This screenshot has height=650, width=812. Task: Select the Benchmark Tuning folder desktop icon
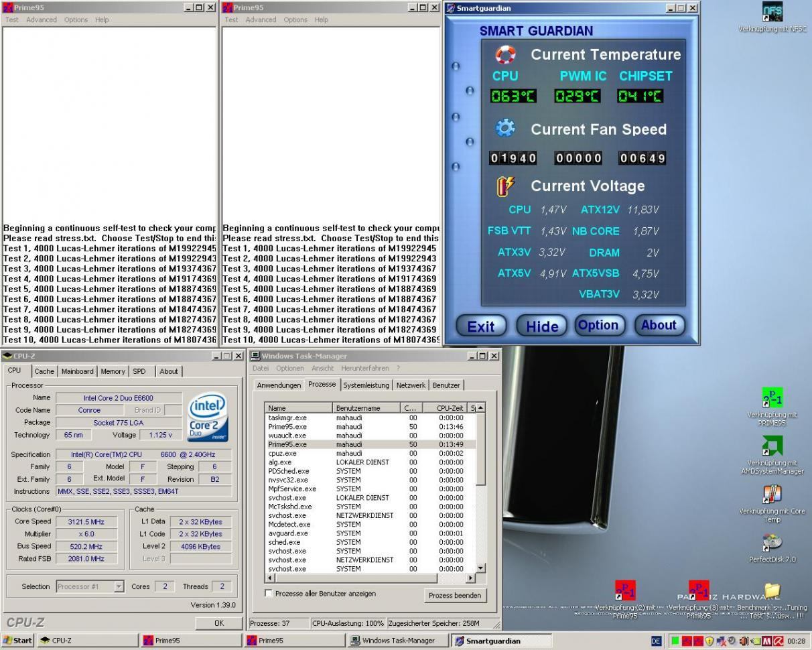772,590
